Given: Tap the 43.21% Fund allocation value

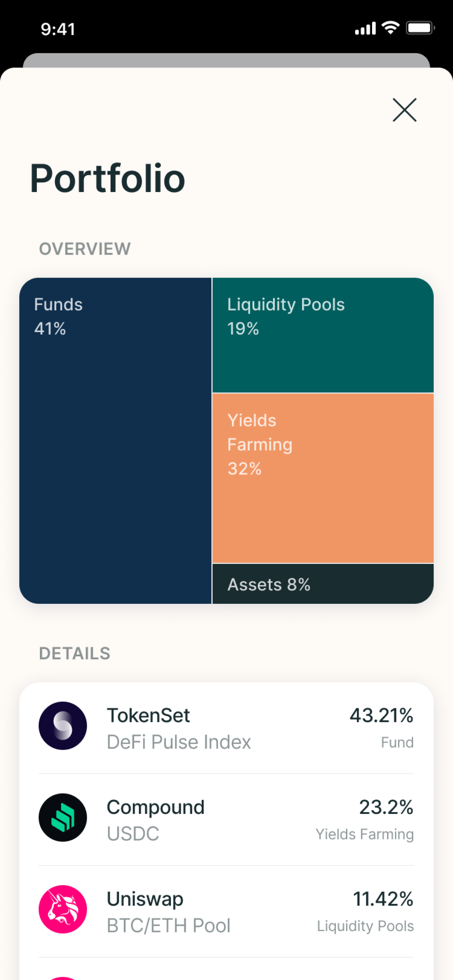Looking at the screenshot, I should (x=381, y=715).
